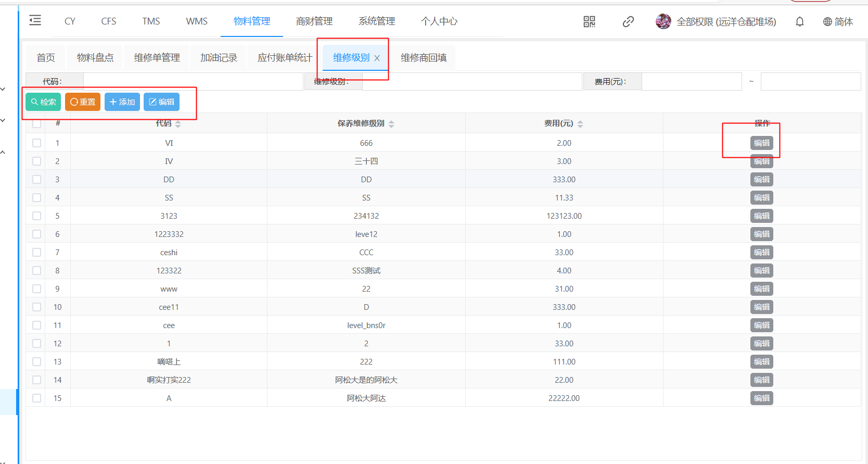Select the checkbox for row 7 ceshi
This screenshot has width=868, height=464.
pos(36,252)
